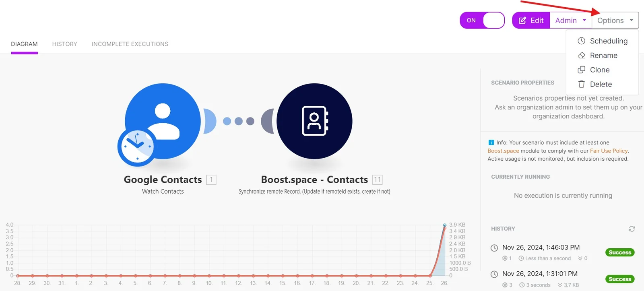
Task: Open the Incomplete Executions tab
Action: 130,44
